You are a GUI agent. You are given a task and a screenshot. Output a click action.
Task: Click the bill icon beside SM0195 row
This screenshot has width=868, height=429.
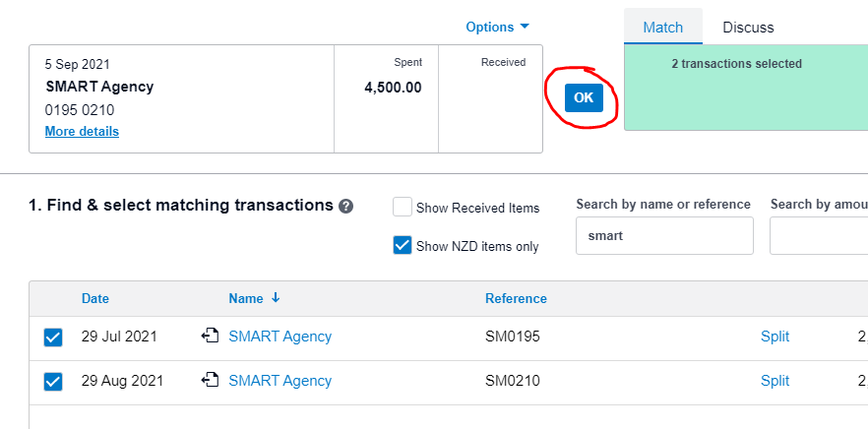click(x=210, y=336)
